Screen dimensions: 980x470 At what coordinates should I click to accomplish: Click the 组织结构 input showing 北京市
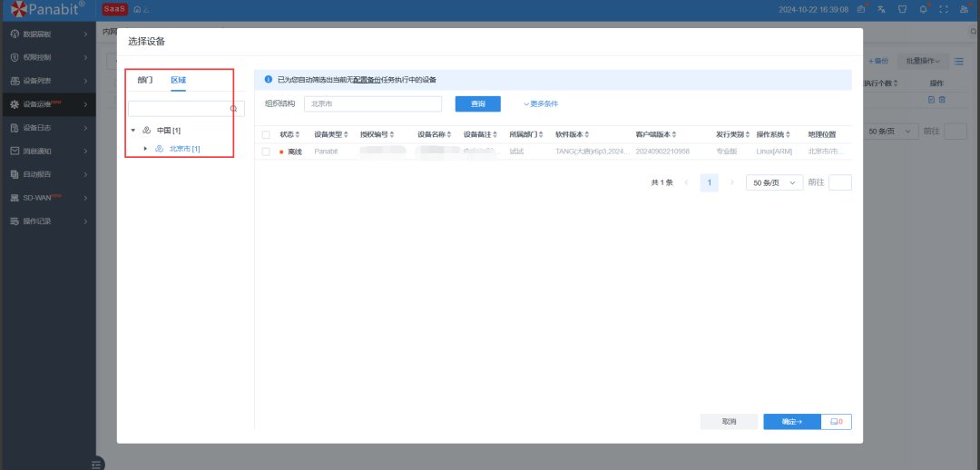pyautogui.click(x=373, y=103)
